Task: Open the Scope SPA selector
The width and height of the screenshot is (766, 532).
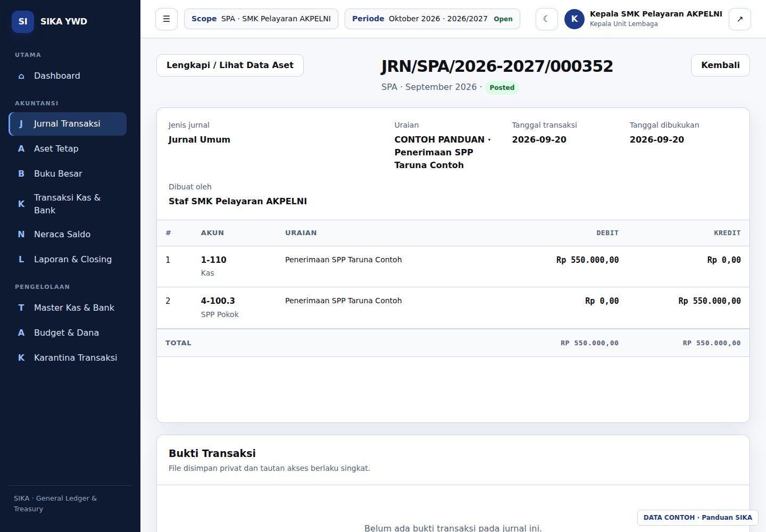Action: 261,19
